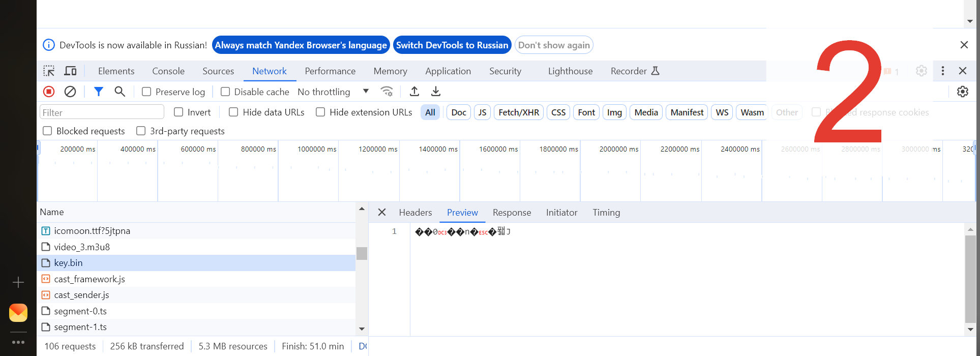
Task: Clear the network log
Action: click(70, 92)
